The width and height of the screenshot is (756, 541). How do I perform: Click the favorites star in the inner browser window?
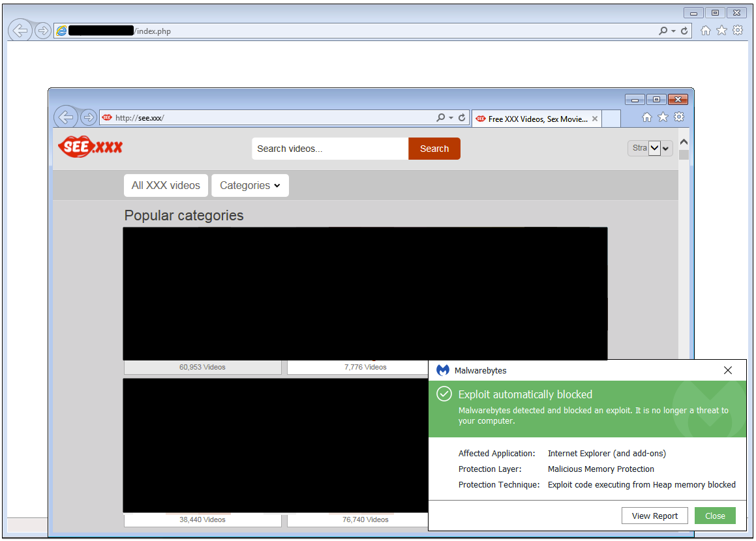663,117
